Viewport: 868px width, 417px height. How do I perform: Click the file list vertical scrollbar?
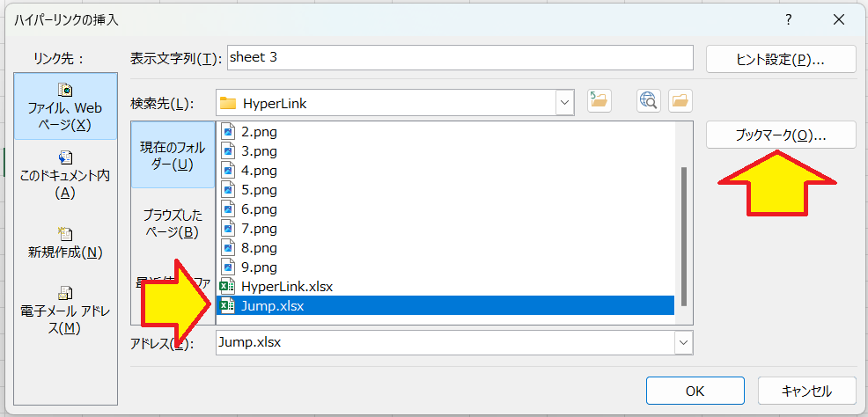683,229
